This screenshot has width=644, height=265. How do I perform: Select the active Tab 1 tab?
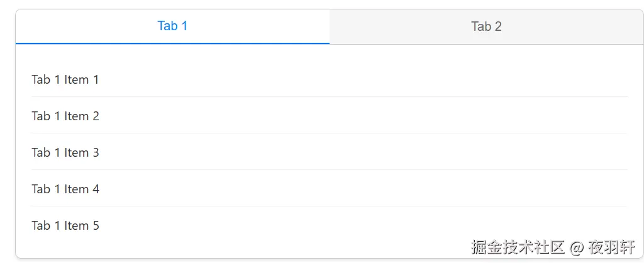pyautogui.click(x=172, y=26)
